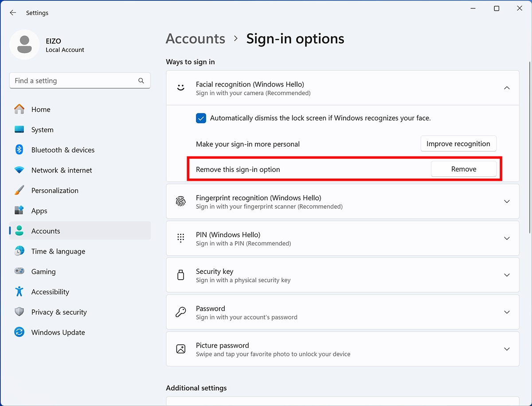Click the 'Make your sign-in more personal' text

[x=248, y=144]
